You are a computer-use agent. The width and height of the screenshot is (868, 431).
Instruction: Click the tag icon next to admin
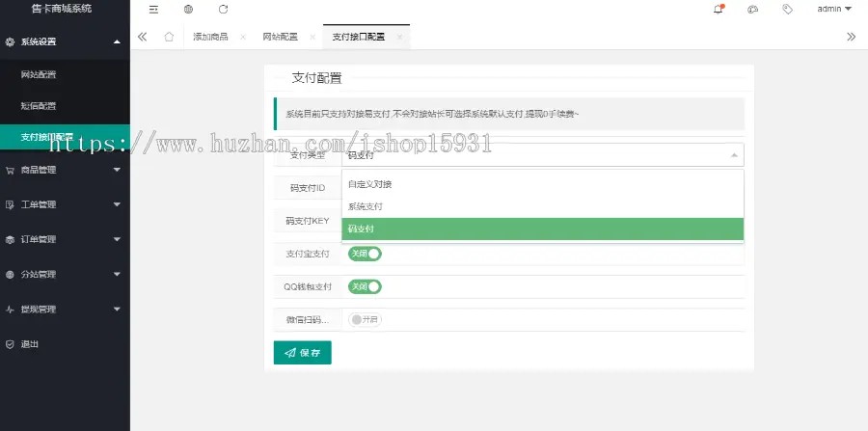[787, 10]
